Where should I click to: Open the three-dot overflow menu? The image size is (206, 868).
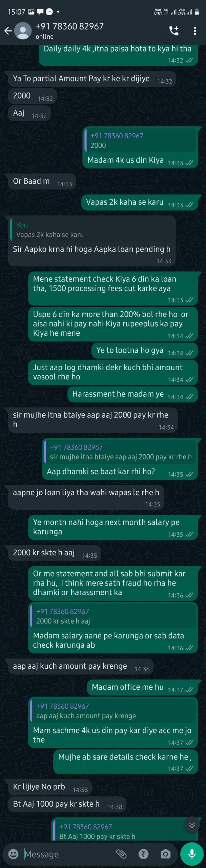coord(195,31)
